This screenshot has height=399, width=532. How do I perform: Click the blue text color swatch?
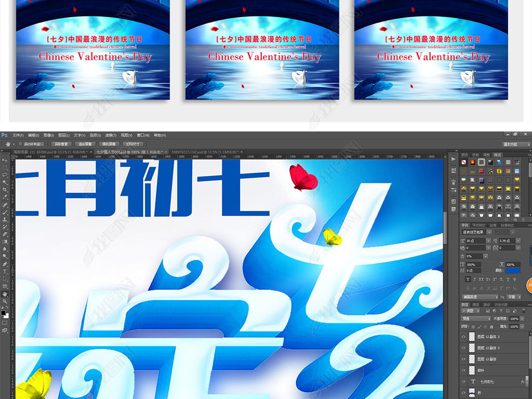click(x=513, y=270)
